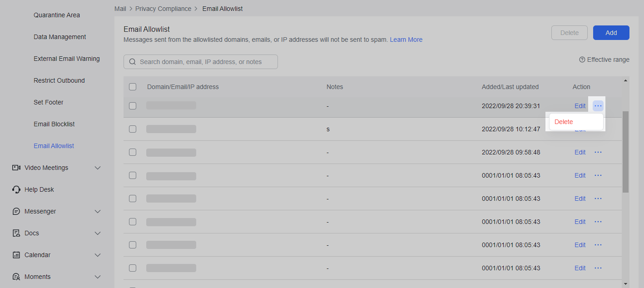Check the select-all checkbox in the table header

(133, 86)
